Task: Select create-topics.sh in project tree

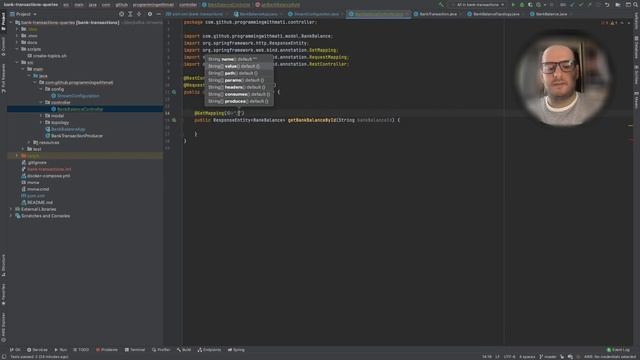Action: coord(50,56)
